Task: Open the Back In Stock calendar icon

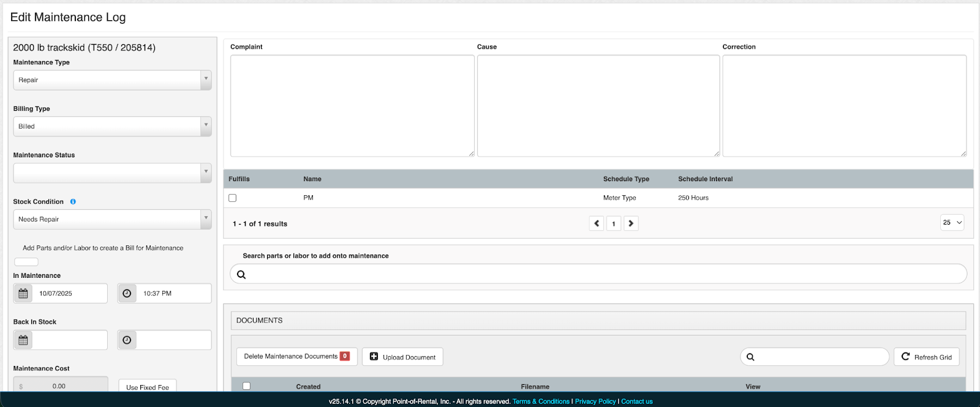Action: click(x=23, y=340)
